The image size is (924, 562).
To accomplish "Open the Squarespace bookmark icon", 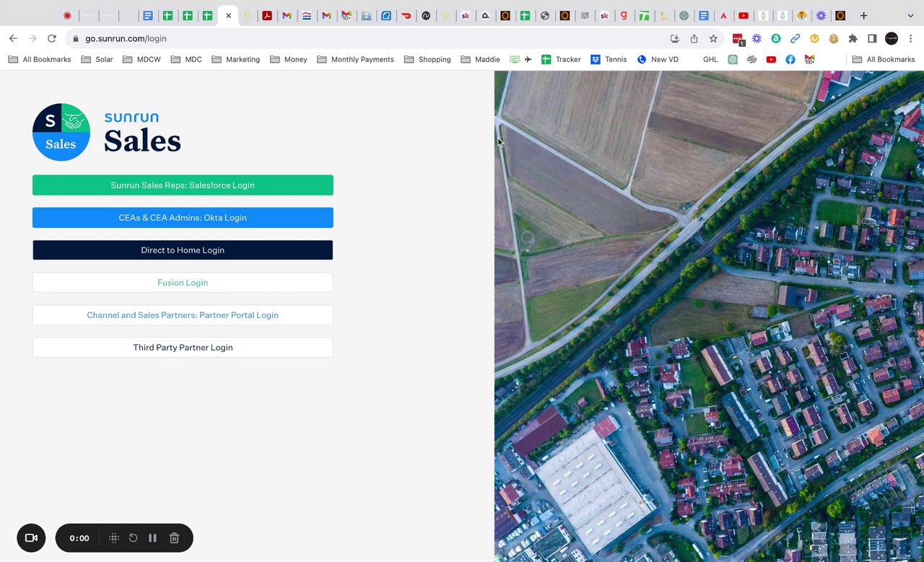I will [x=751, y=59].
